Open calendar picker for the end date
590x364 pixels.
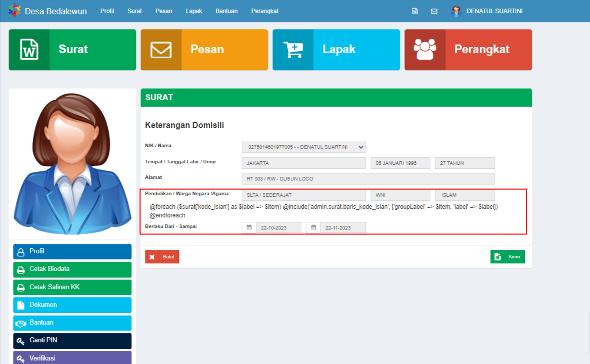313,227
